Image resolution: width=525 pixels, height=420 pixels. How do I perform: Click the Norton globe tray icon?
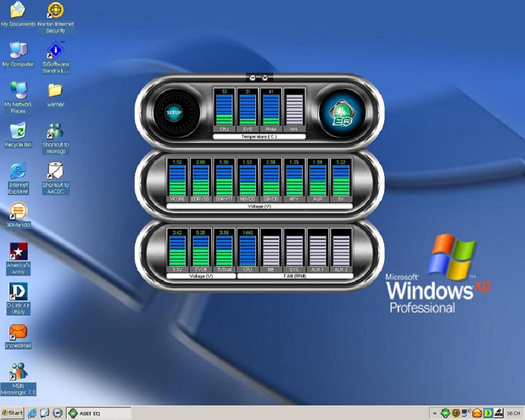(x=456, y=413)
